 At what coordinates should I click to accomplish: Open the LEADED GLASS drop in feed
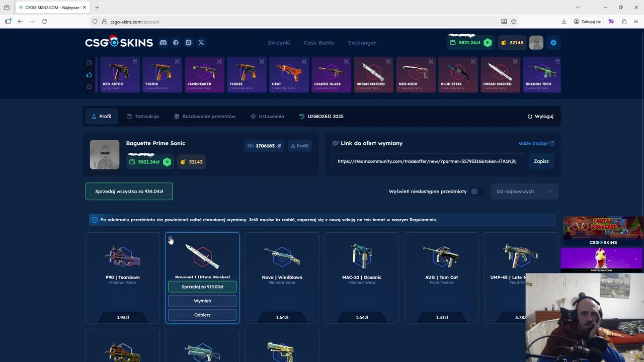[x=332, y=75]
